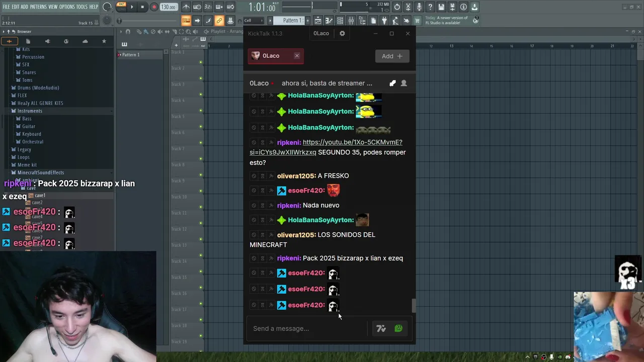
Task: Select the browser files tab icon
Action: (28, 41)
